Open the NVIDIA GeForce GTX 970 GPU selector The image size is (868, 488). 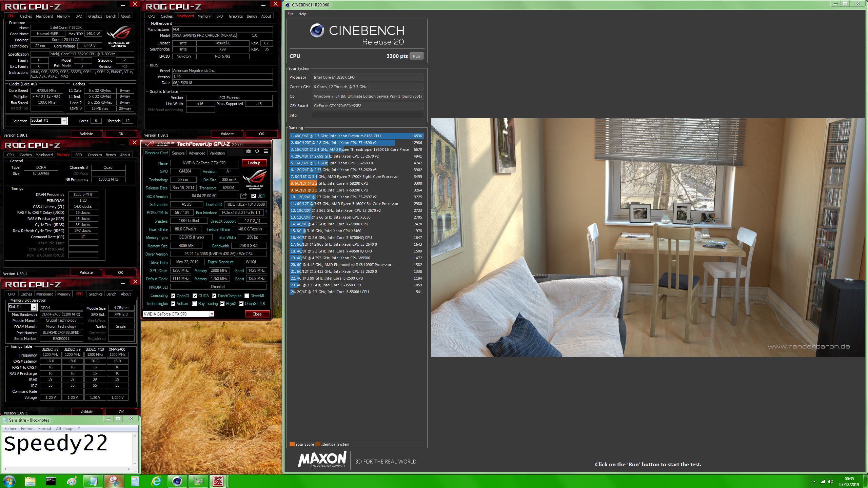[x=178, y=314]
